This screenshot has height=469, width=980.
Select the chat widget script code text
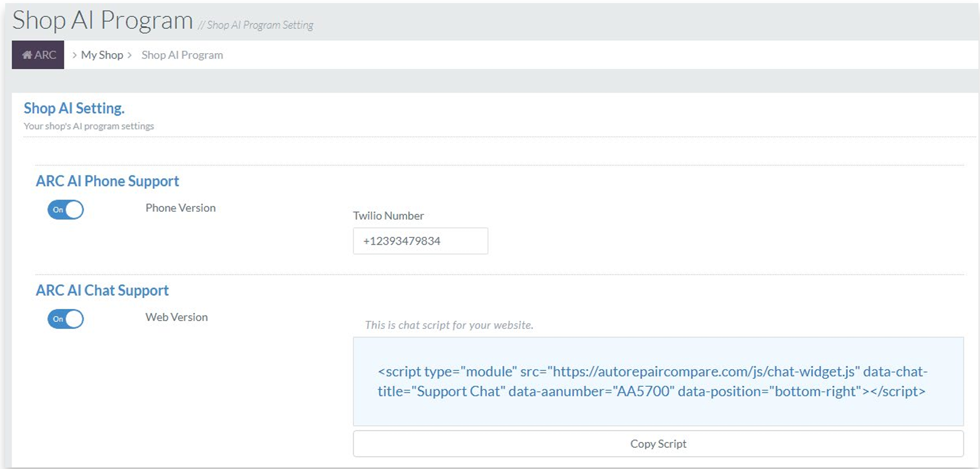click(x=652, y=382)
